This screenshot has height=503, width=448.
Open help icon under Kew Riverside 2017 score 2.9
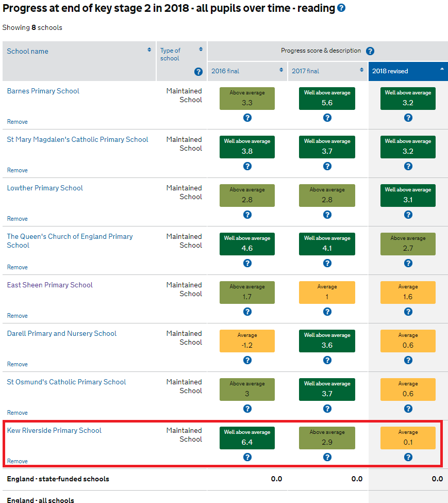click(x=327, y=457)
